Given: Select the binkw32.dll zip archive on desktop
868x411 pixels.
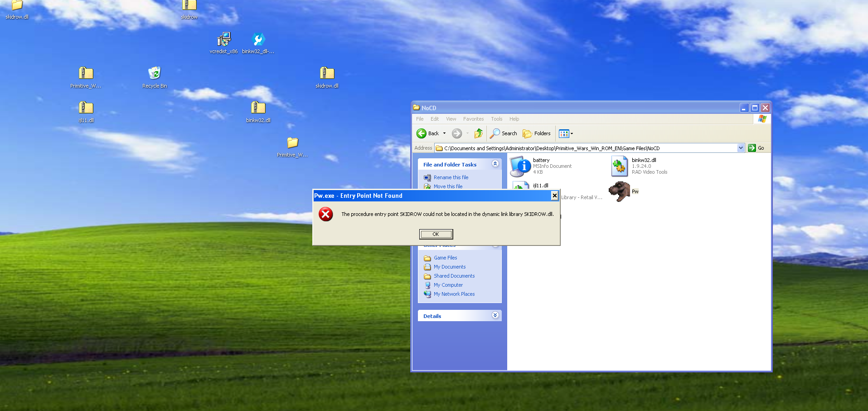Looking at the screenshot, I should coord(258,112).
